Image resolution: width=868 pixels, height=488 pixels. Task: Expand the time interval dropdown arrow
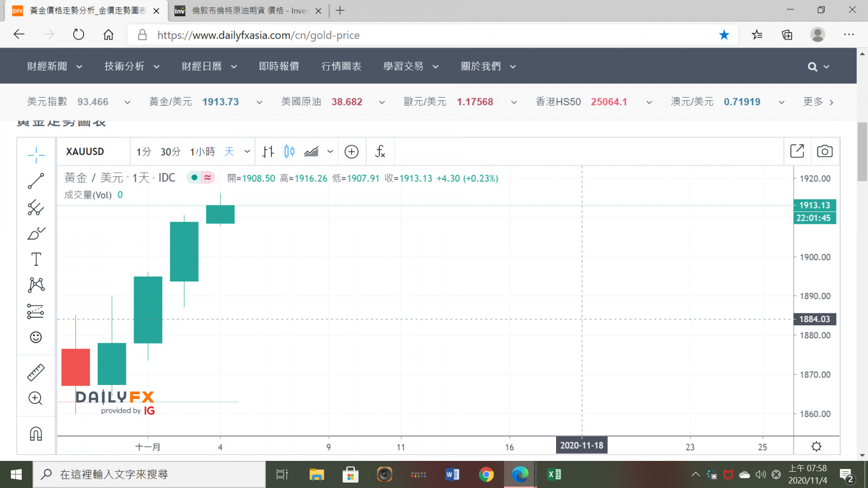pyautogui.click(x=247, y=152)
